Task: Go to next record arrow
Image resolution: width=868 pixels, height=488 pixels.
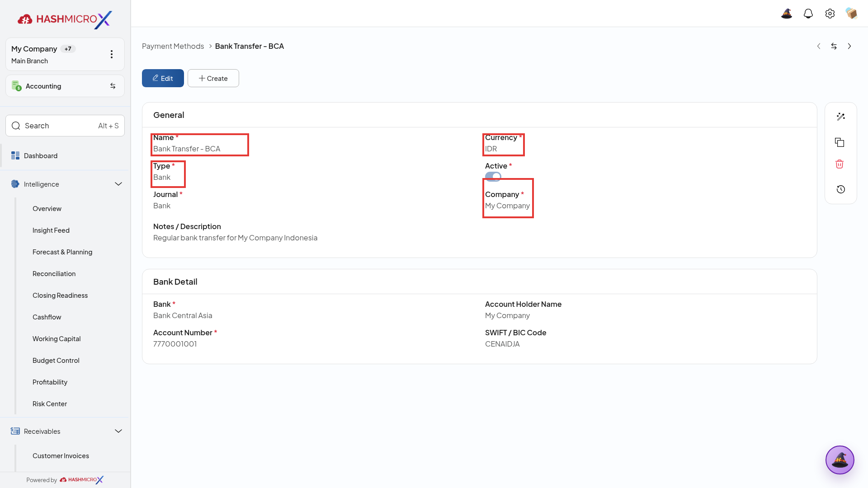Action: pos(849,46)
